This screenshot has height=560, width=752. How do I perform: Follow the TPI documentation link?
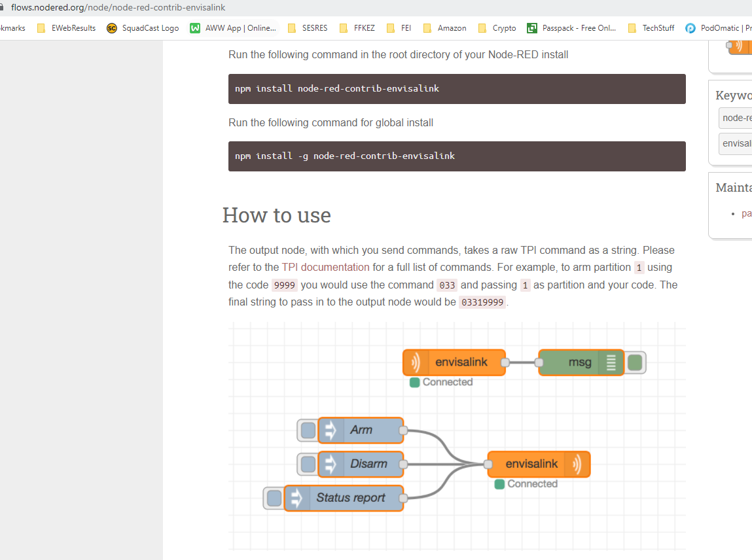tap(326, 268)
